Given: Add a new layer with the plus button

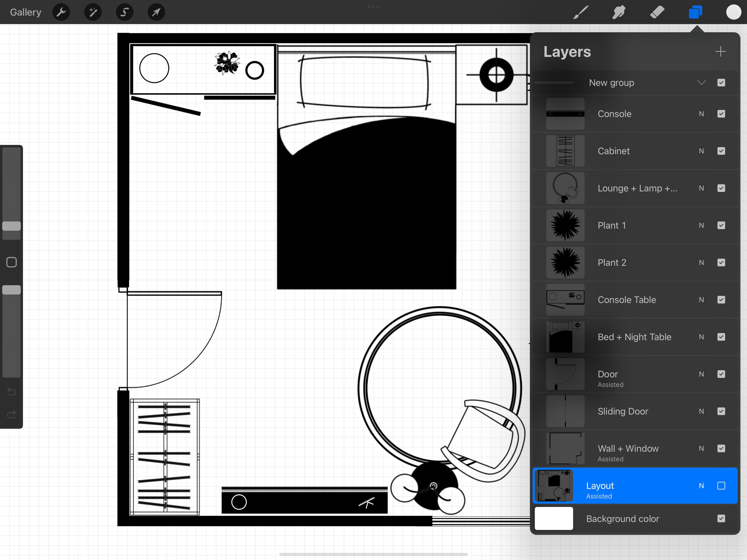Looking at the screenshot, I should pyautogui.click(x=721, y=51).
